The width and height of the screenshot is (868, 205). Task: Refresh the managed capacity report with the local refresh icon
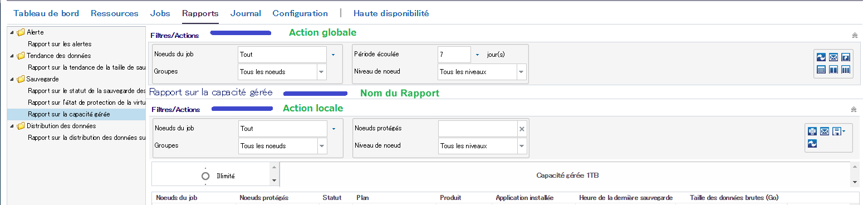tap(812, 144)
